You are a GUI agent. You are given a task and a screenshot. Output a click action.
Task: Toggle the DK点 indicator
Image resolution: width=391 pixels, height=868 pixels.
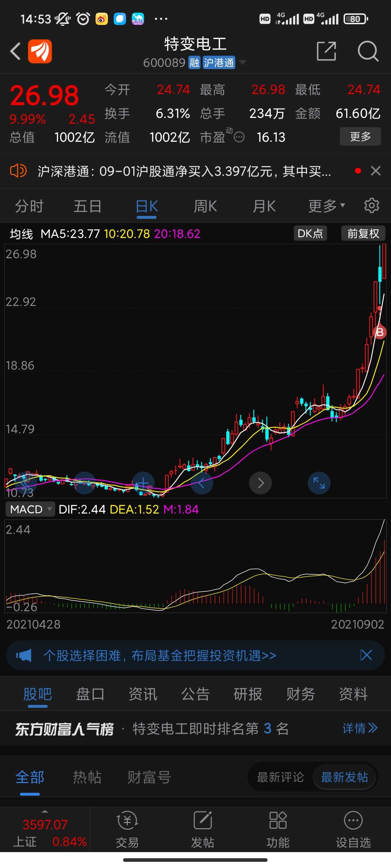coord(310,233)
